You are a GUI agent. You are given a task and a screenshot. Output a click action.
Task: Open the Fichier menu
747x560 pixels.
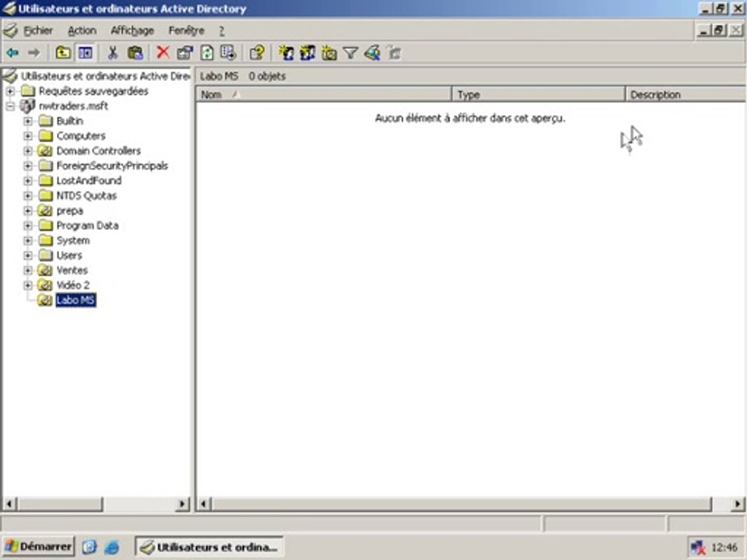38,30
